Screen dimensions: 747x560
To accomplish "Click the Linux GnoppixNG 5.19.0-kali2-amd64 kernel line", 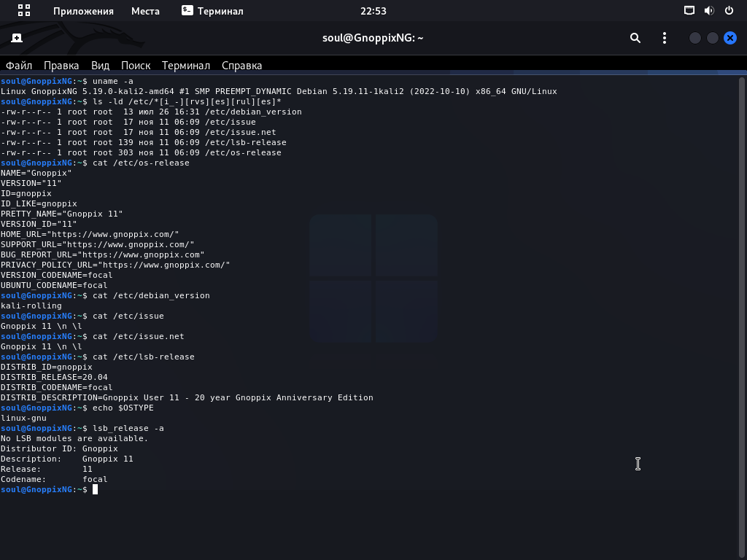I will click(279, 91).
